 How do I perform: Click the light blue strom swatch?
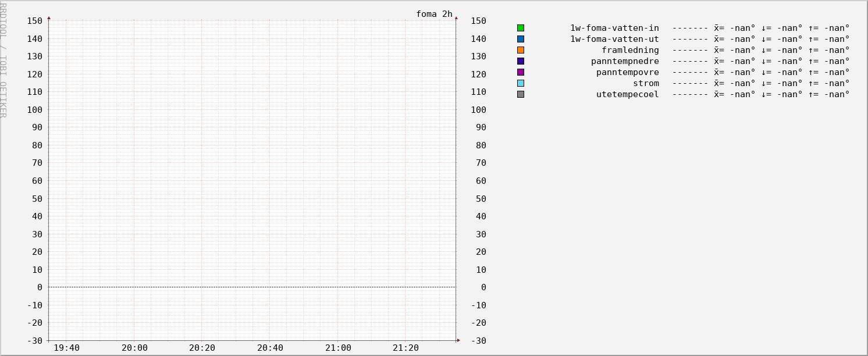pos(521,83)
